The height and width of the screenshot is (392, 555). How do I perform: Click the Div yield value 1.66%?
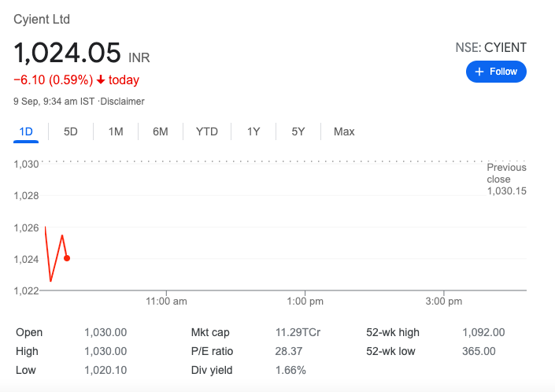point(290,370)
